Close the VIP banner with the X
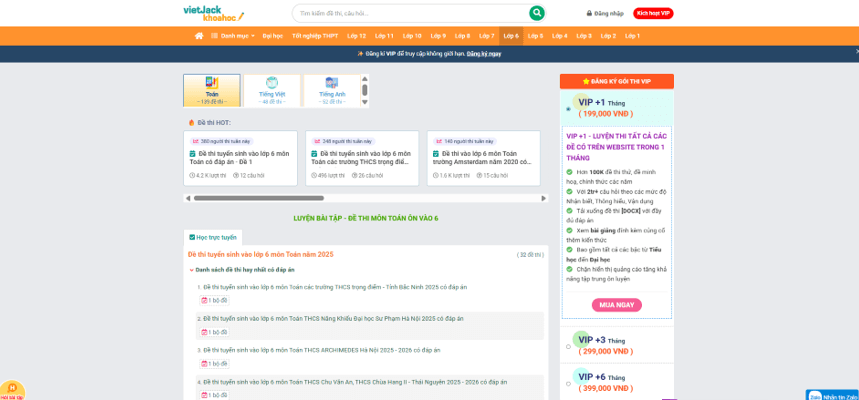Image resolution: width=859 pixels, height=400 pixels. tap(856, 52)
